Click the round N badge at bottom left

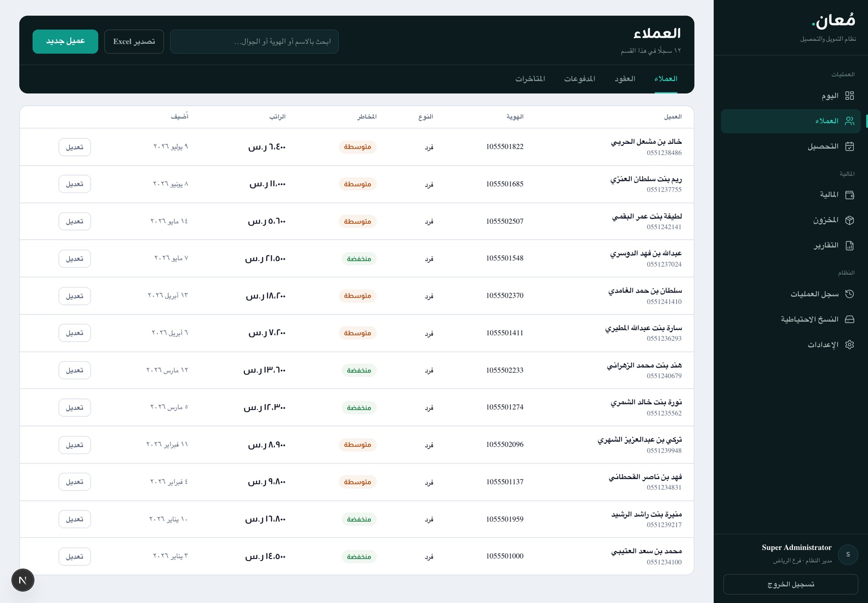click(x=23, y=580)
